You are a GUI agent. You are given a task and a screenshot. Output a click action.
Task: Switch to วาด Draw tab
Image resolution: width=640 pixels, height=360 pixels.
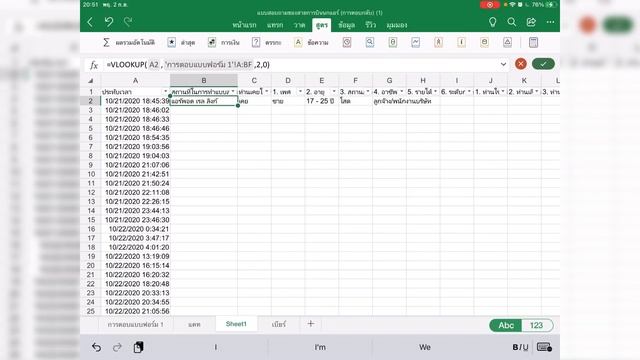[299, 25]
